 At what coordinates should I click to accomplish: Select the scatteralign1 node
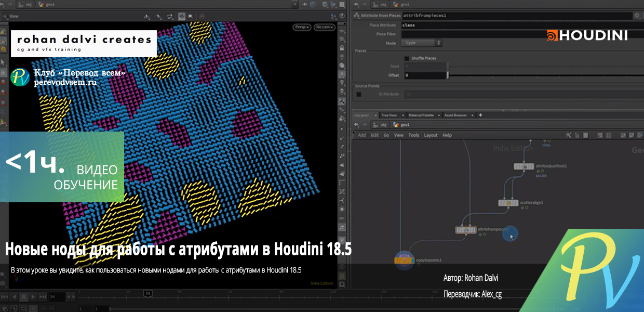[508, 203]
